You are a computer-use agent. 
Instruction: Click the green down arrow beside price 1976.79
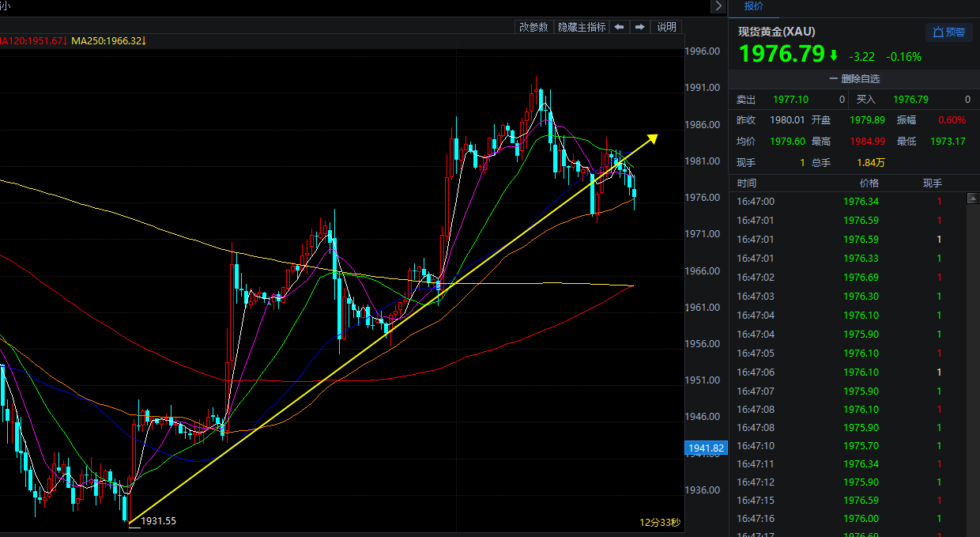pos(833,55)
